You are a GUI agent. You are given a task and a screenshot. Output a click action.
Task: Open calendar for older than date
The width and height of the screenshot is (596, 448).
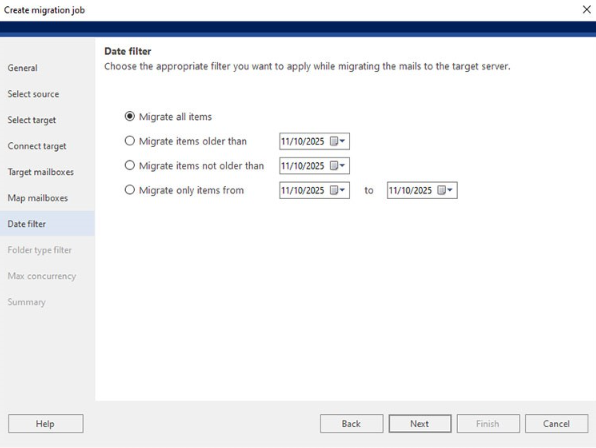337,141
